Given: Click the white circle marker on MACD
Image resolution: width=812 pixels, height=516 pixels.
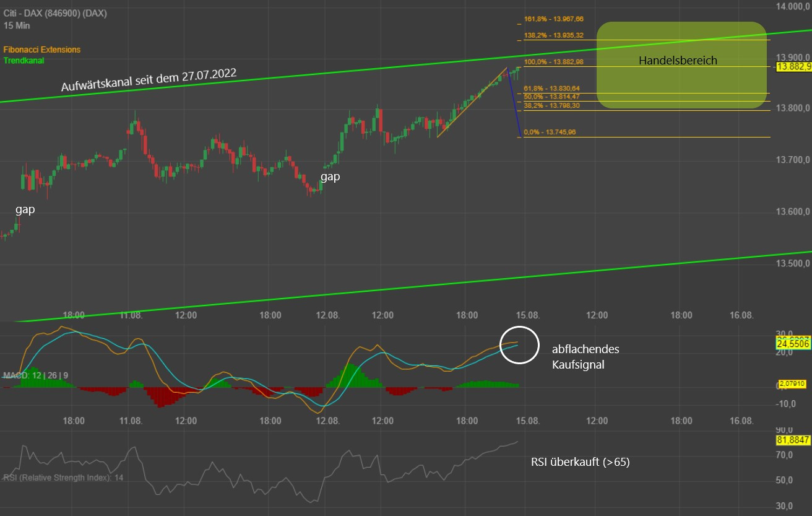Looking at the screenshot, I should pos(519,345).
